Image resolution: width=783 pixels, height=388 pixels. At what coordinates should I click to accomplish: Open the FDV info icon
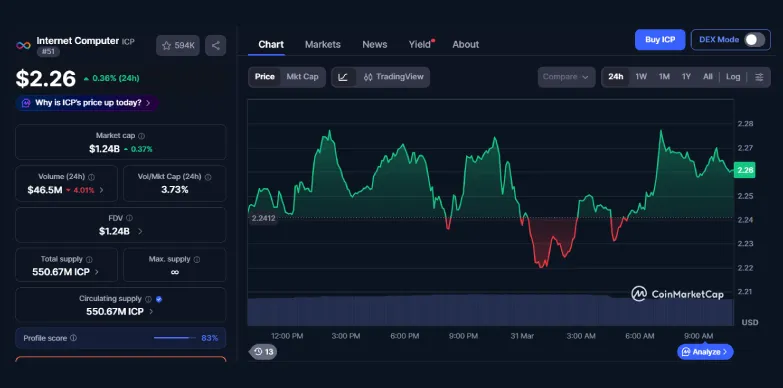(129, 218)
